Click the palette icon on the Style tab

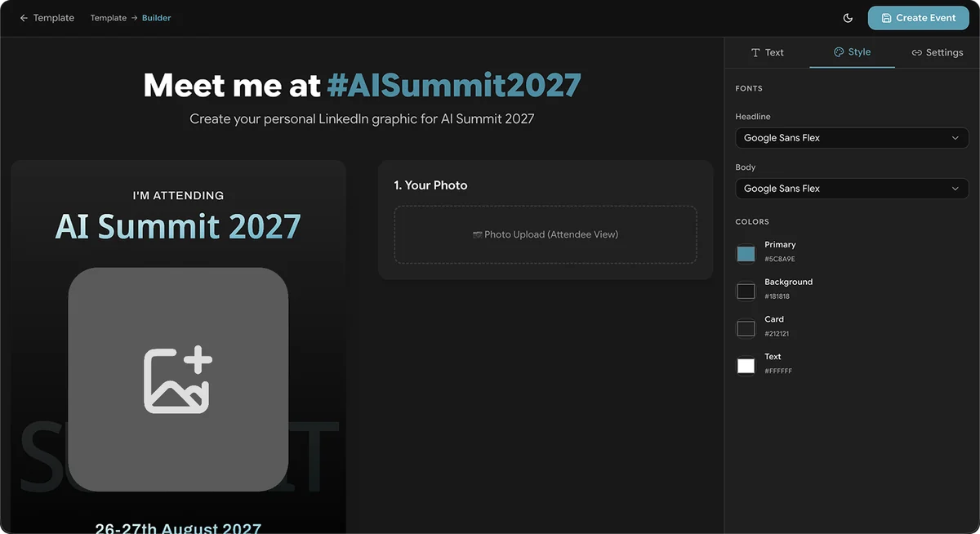pos(839,51)
